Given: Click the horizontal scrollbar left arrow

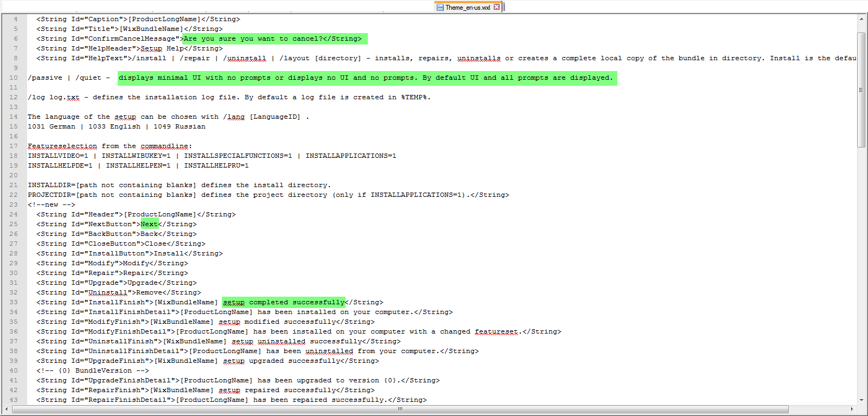Looking at the screenshot, I should pos(7,409).
